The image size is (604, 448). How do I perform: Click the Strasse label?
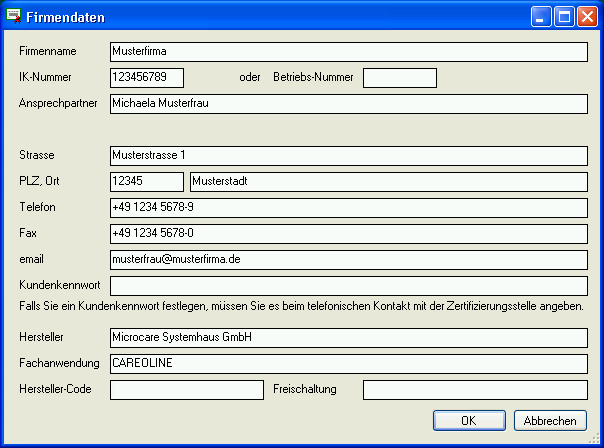tap(37, 155)
